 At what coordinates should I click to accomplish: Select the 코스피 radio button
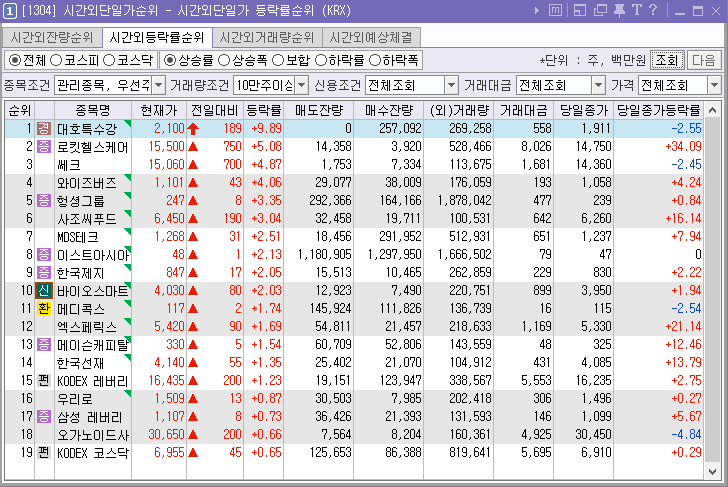(56, 60)
